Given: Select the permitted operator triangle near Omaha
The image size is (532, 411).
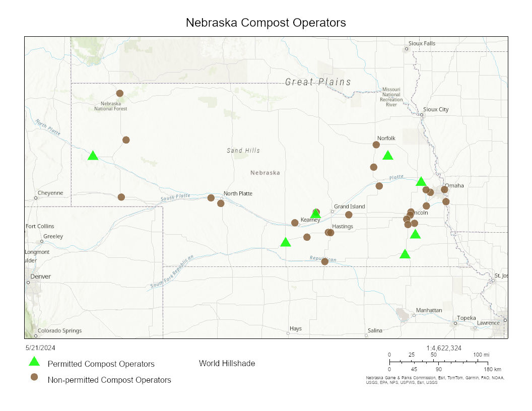Looking at the screenshot, I should [421, 181].
